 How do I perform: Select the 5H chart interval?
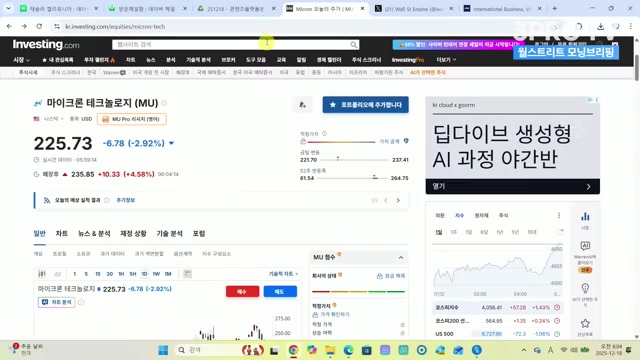coord(133,274)
